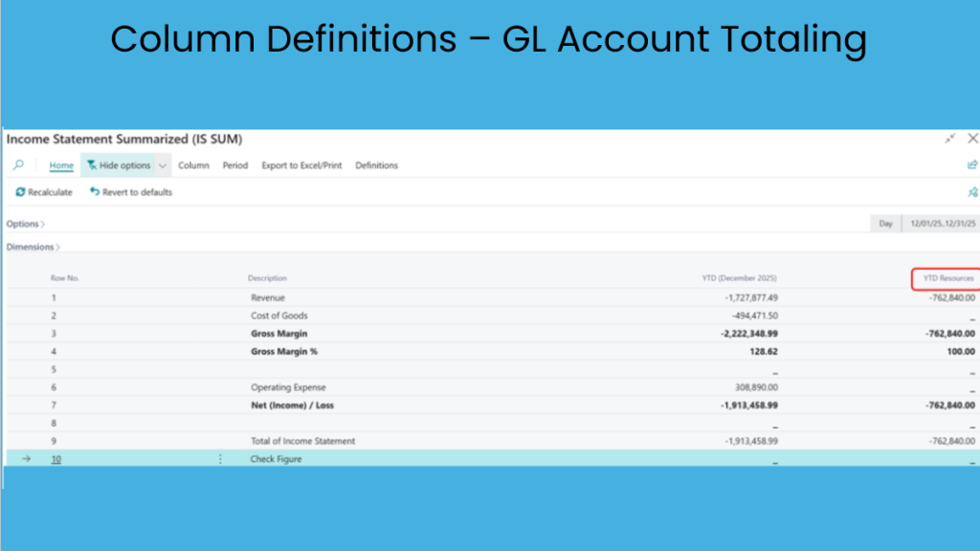Click the Recalculate refresh icon
The image size is (980, 551).
pyautogui.click(x=20, y=192)
